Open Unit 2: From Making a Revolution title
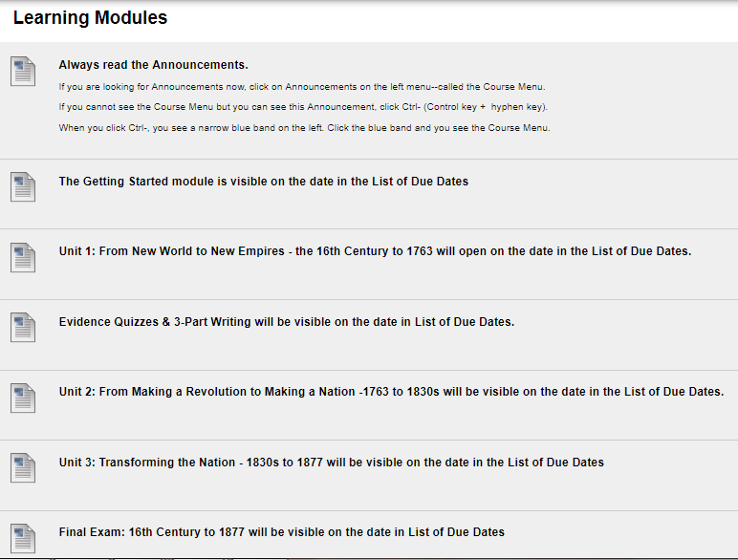 392,392
